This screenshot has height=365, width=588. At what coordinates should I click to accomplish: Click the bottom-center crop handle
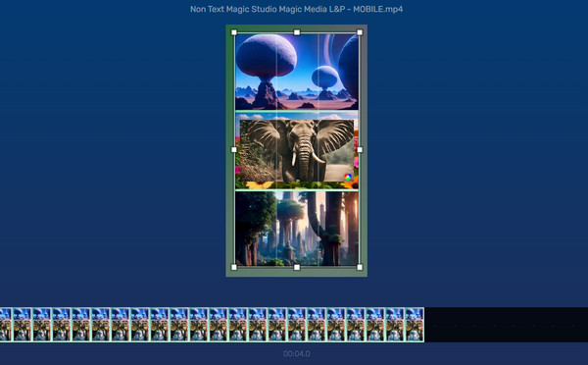coord(297,267)
